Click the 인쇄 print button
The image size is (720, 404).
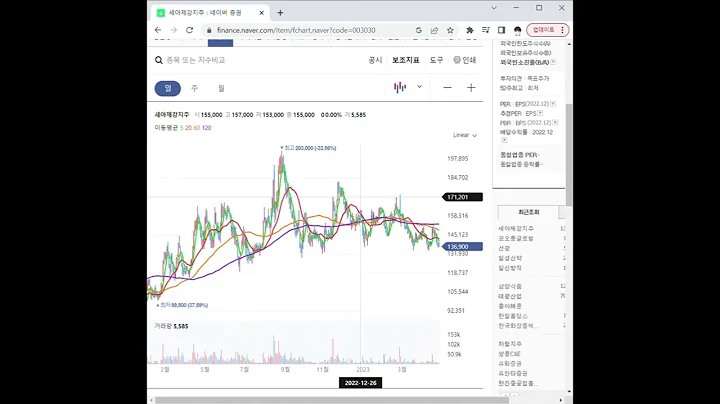pyautogui.click(x=465, y=60)
